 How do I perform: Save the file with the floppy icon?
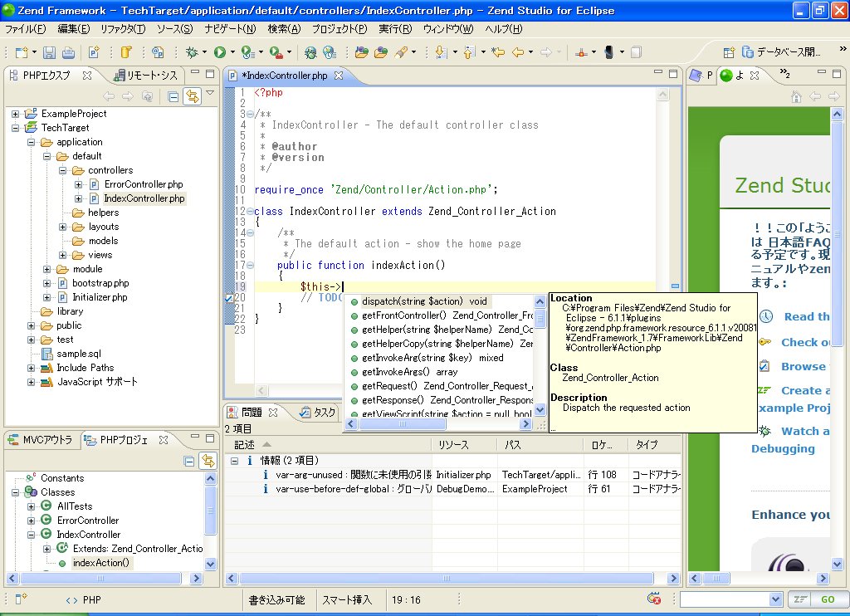49,52
